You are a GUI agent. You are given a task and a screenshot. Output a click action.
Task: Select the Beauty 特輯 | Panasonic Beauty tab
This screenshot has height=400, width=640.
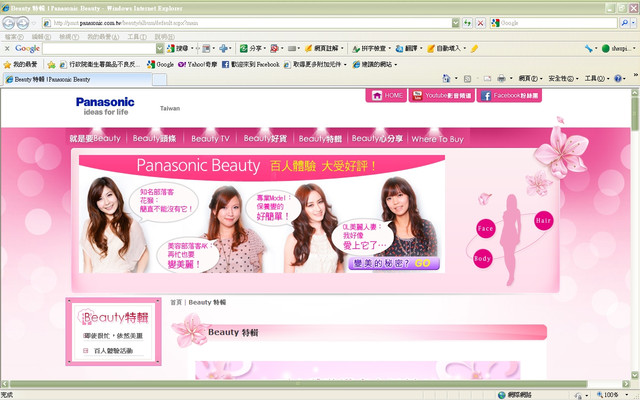77,79
